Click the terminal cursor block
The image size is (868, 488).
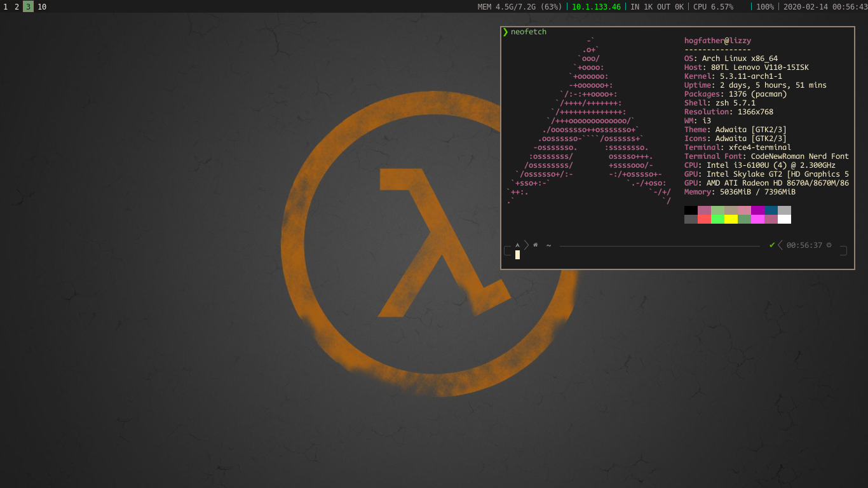tap(517, 255)
